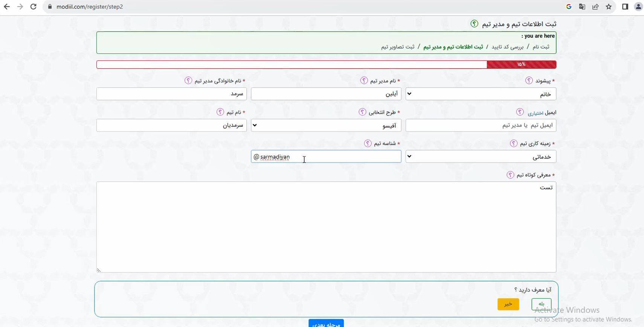Image resolution: width=644 pixels, height=327 pixels.
Task: Click help icon beside معرفی کوتاه تیم
Action: 510,175
